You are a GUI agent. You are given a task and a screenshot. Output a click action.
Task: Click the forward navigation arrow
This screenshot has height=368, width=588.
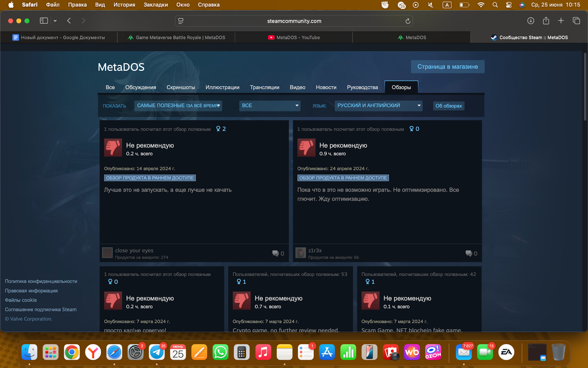pyautogui.click(x=83, y=21)
